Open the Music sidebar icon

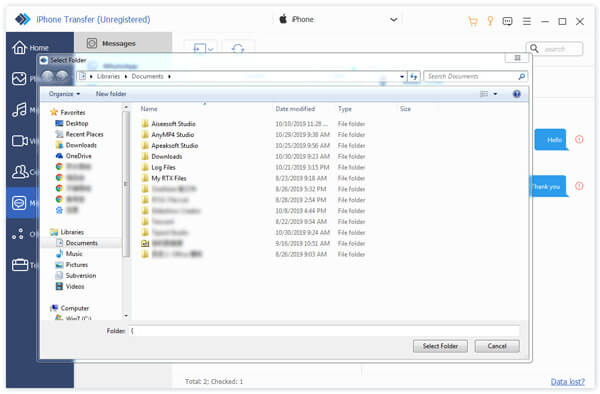pos(19,110)
